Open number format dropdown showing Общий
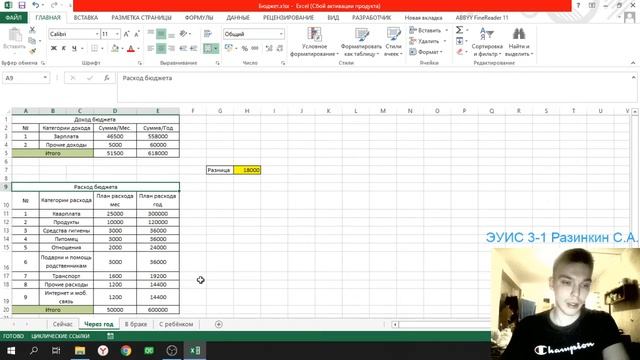640x360 pixels. point(281,34)
